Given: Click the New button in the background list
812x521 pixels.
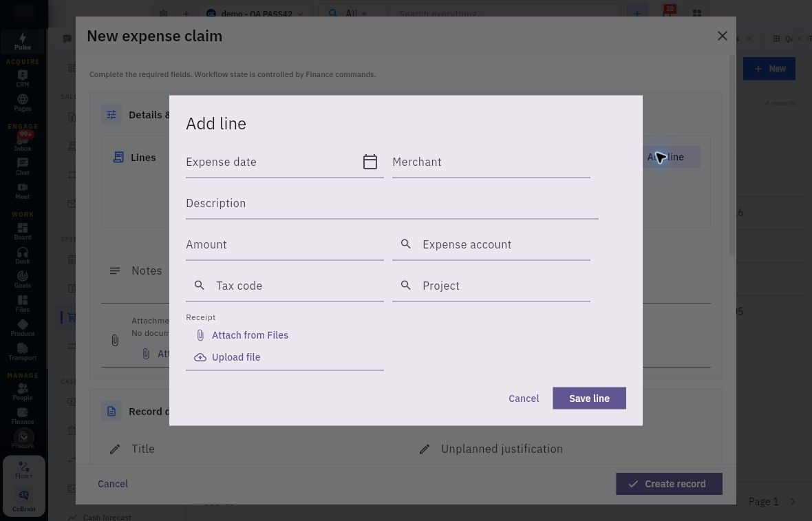Looking at the screenshot, I should (x=769, y=69).
